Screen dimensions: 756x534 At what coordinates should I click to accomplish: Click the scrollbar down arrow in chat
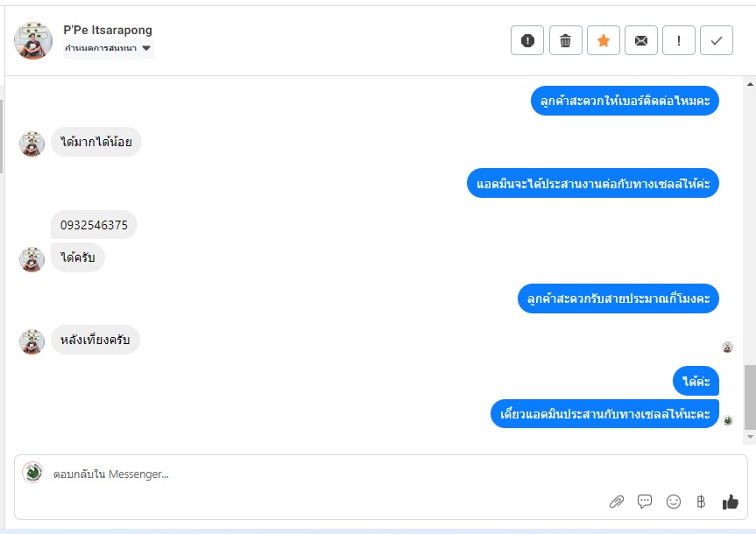pos(750,437)
